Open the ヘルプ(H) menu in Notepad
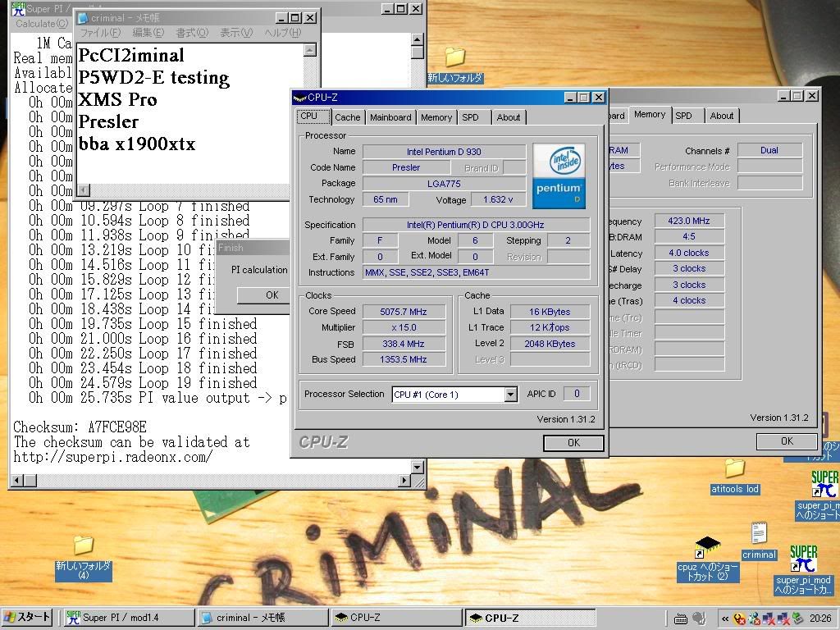Screen dimensions: 840x630 point(283,33)
